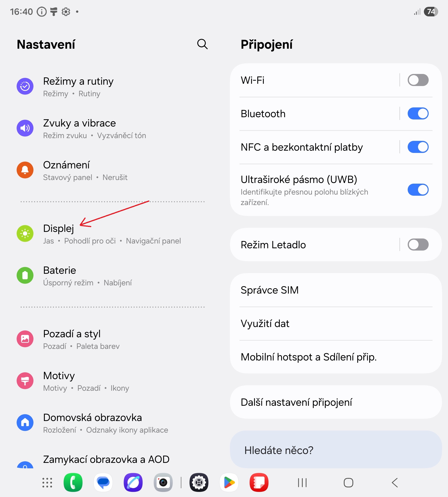Screen dimensions: 448x497
Task: Toggle Režim Letadlo switch on
Action: tap(418, 245)
